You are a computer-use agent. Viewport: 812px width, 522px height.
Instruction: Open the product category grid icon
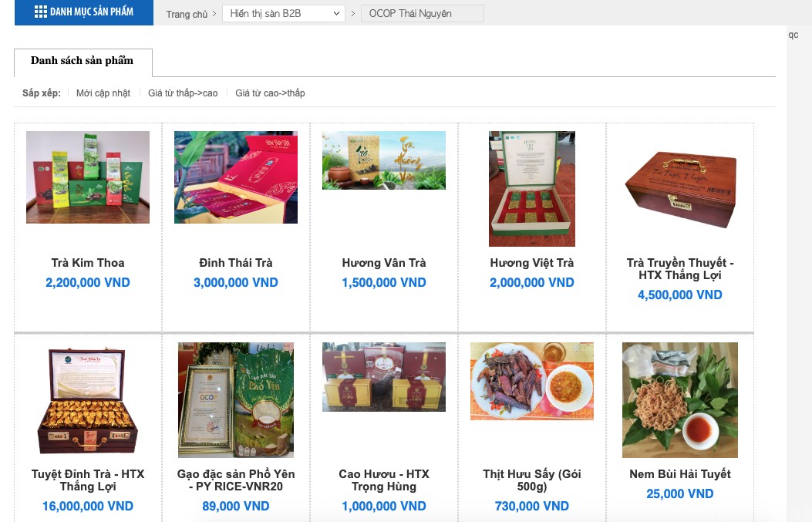41,12
